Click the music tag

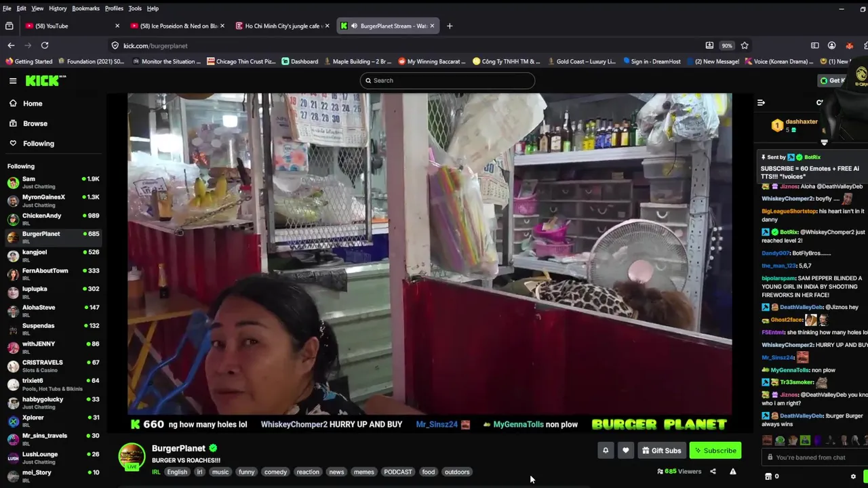[x=220, y=472]
